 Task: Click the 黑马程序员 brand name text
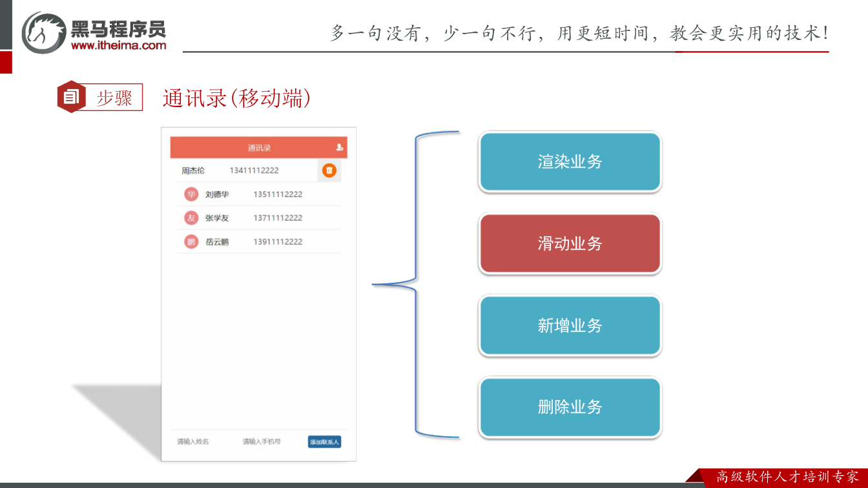click(x=118, y=28)
